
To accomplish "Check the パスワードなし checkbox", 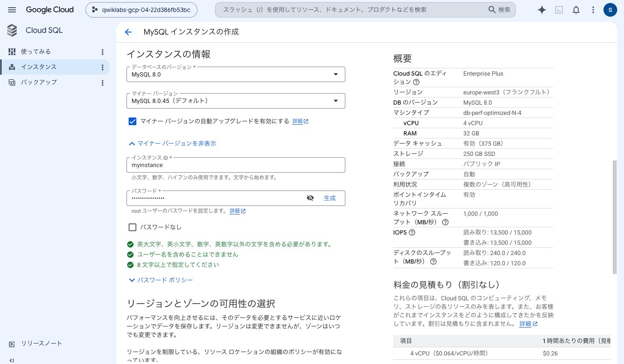I will click(132, 227).
